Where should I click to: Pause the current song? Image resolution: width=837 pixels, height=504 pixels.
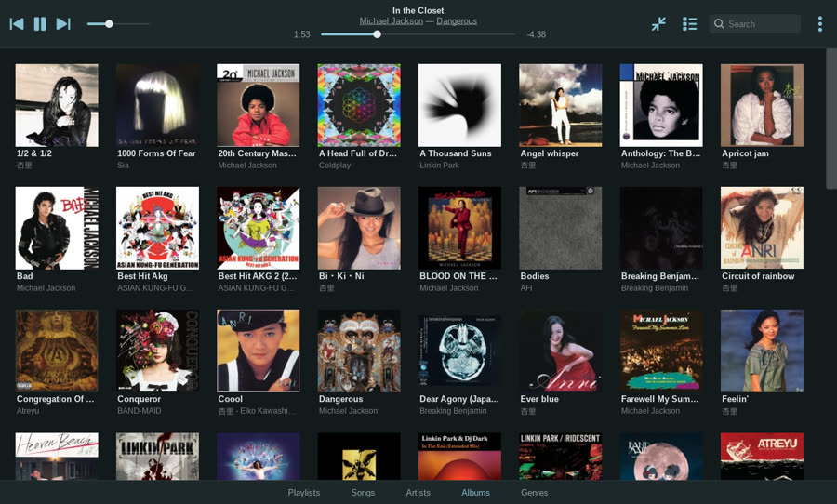coord(40,24)
